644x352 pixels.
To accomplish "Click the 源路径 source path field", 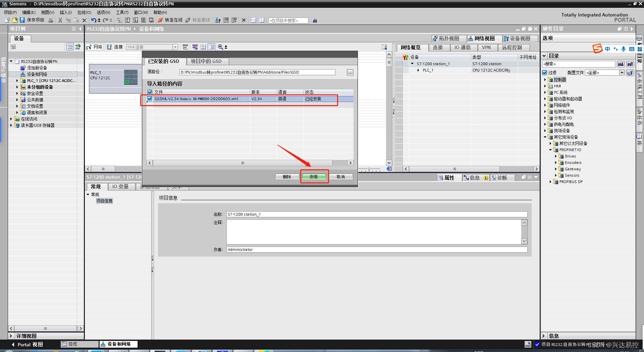I will pyautogui.click(x=257, y=72).
